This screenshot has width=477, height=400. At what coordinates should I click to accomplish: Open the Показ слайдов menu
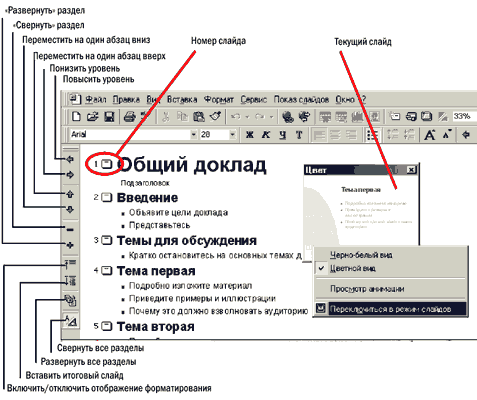pyautogui.click(x=301, y=99)
